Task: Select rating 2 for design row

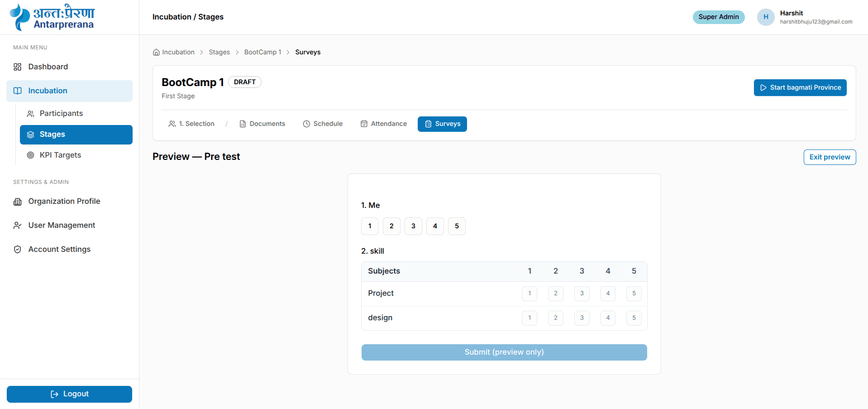Action: tap(556, 318)
